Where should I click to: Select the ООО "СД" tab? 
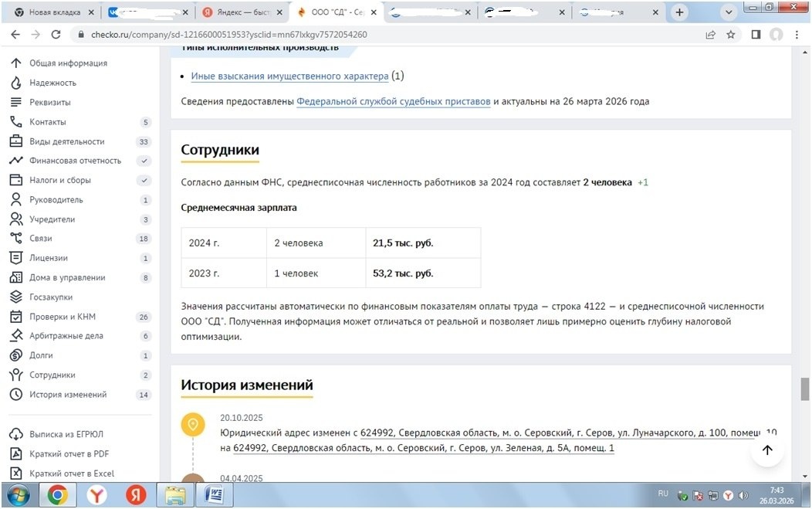[337, 12]
